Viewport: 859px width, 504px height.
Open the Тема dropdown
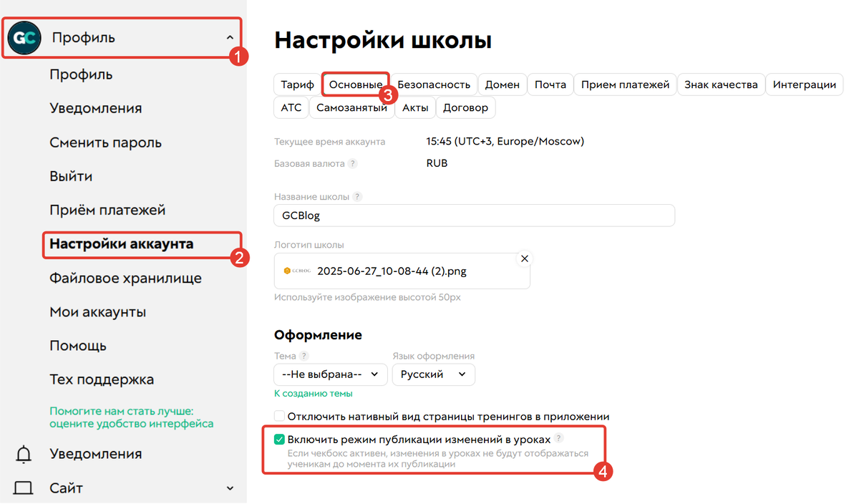click(x=330, y=374)
